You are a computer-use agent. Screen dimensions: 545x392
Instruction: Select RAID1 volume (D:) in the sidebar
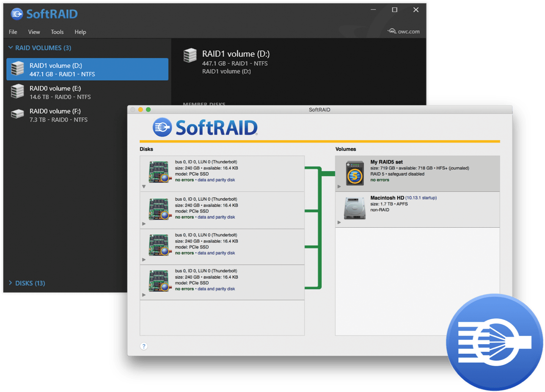click(88, 69)
